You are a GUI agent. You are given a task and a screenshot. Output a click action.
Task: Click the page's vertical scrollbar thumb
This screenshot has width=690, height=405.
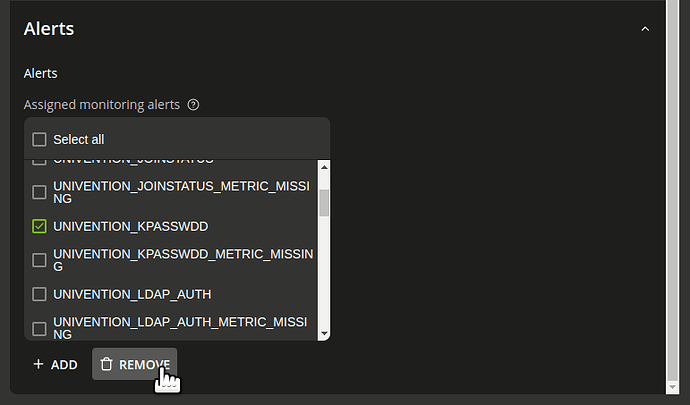pos(672,190)
